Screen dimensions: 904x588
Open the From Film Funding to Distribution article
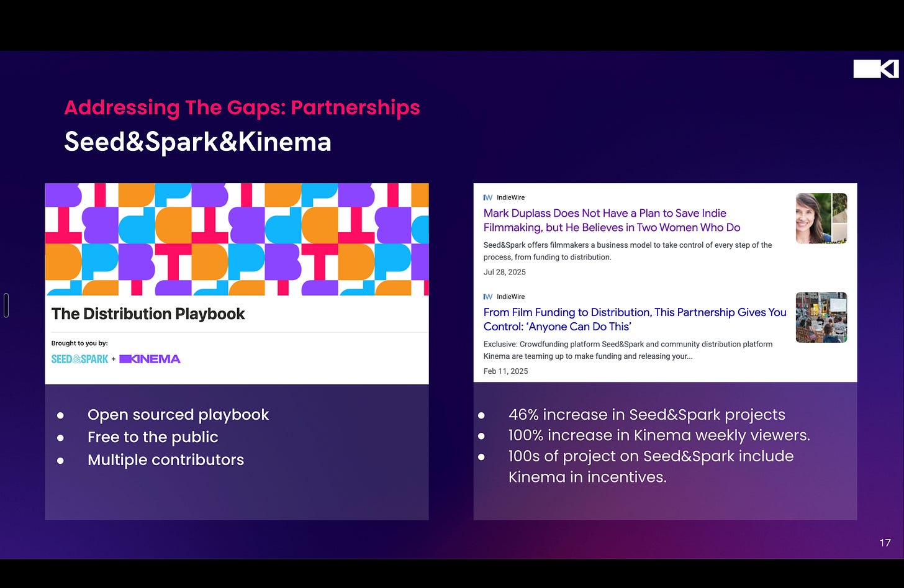coord(635,319)
